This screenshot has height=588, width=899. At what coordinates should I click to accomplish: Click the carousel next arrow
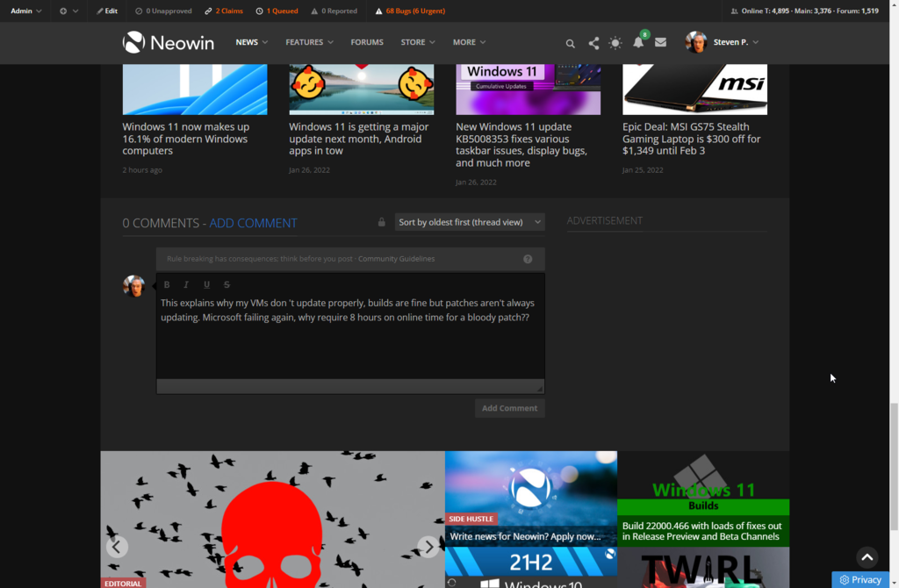(428, 547)
